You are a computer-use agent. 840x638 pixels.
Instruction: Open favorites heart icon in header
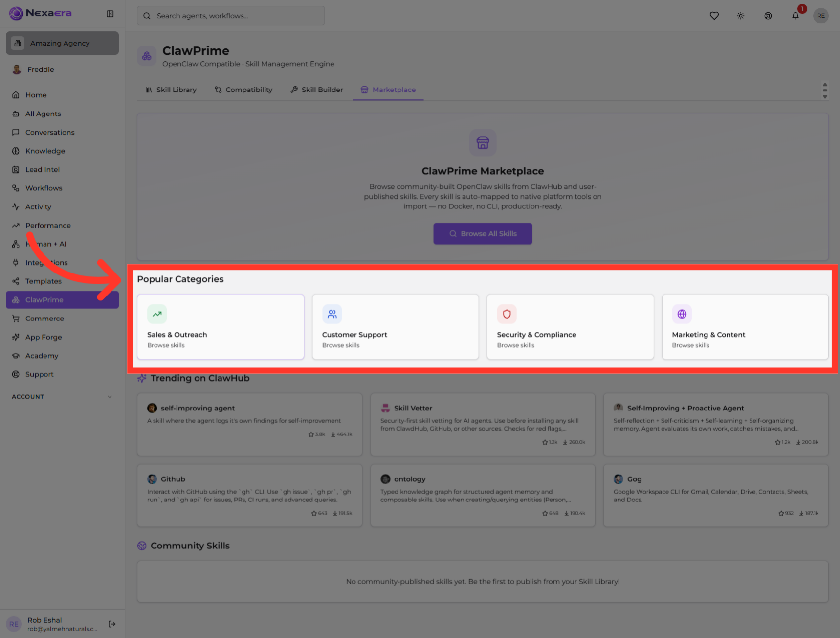pos(714,16)
